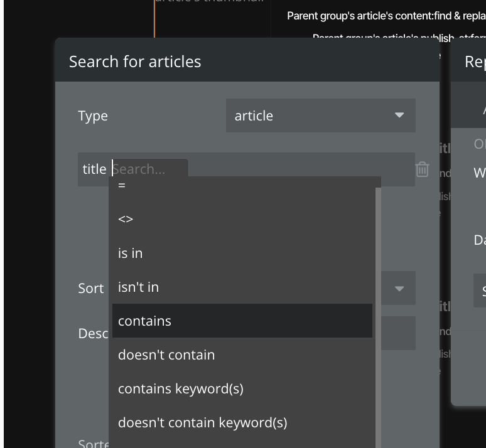Pick the "is in" operator option
The image size is (486, 448).
click(130, 253)
